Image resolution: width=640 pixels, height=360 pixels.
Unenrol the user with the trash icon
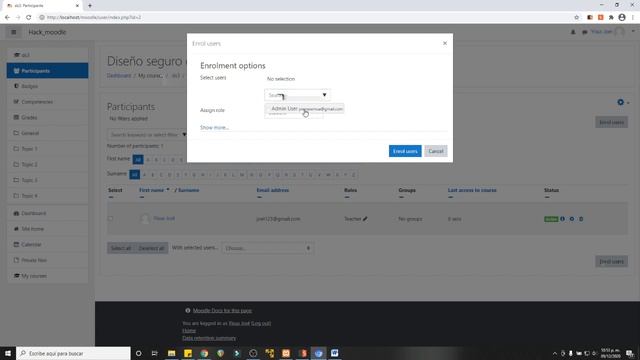[x=581, y=219]
